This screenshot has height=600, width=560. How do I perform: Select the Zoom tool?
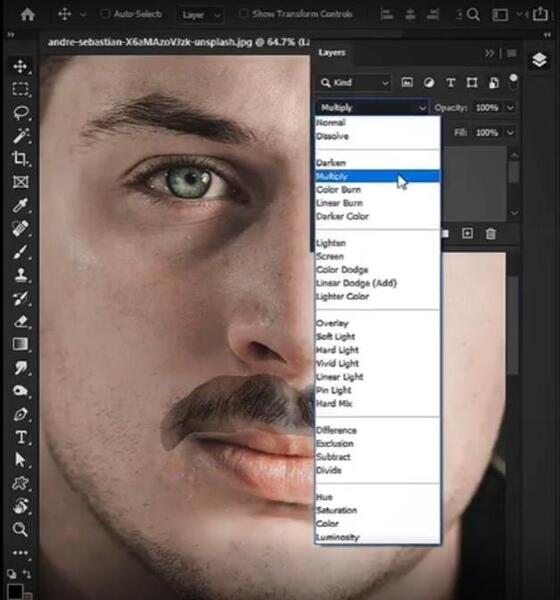[x=20, y=529]
